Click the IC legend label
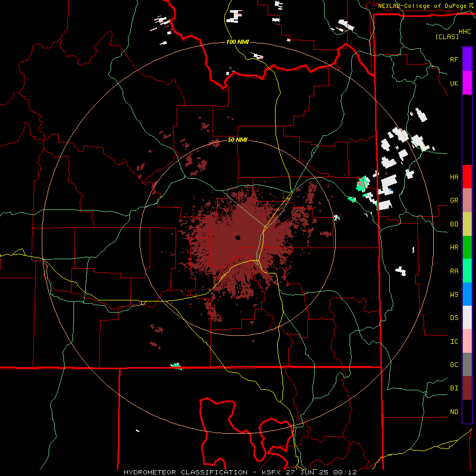This screenshot has height=476, width=476. 454,342
